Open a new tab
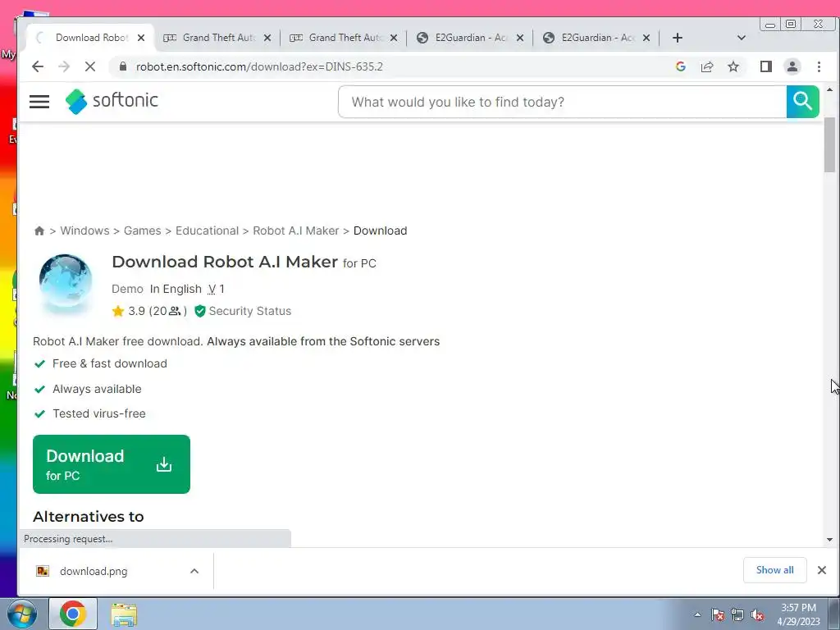This screenshot has height=630, width=840. pyautogui.click(x=677, y=38)
